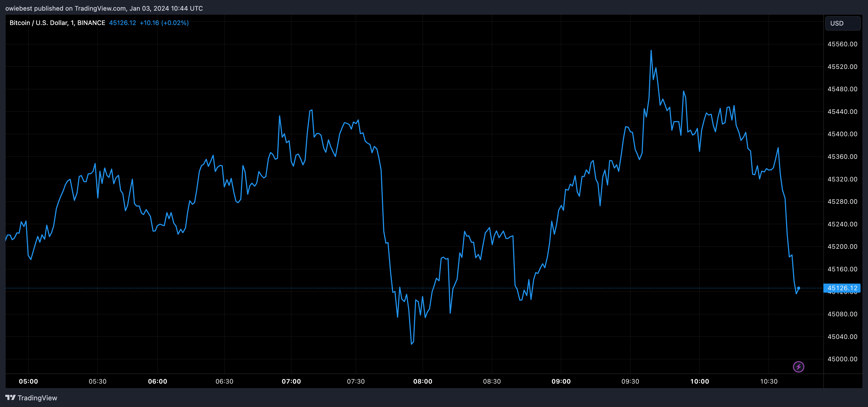Click the 05:00 time axis label
Screen dimensions: 868x407
pos(28,381)
